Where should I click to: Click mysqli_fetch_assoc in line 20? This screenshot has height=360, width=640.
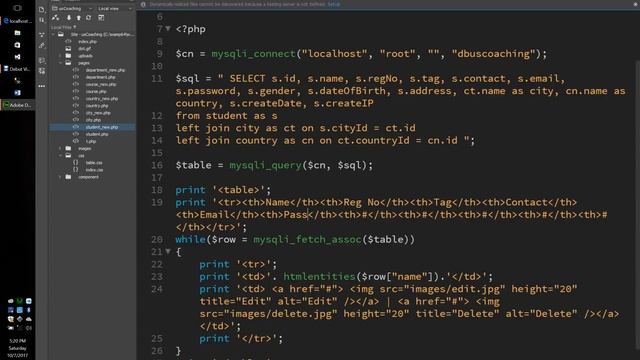307,240
